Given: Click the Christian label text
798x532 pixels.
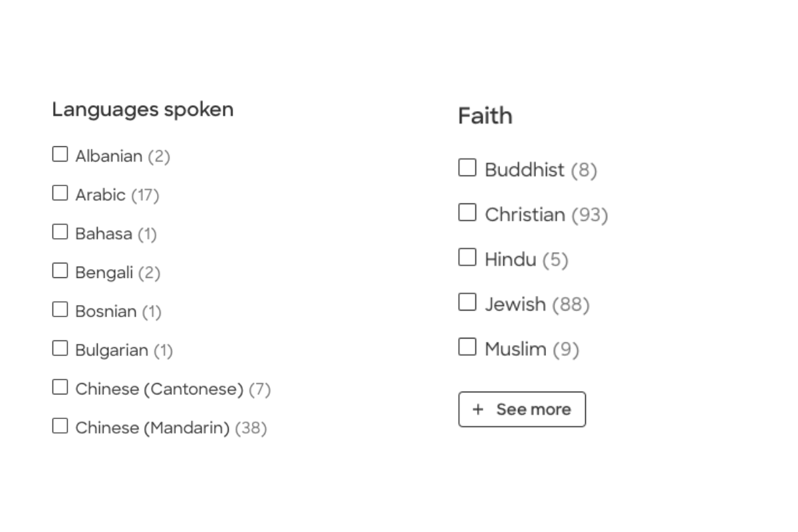Looking at the screenshot, I should pyautogui.click(x=525, y=215).
